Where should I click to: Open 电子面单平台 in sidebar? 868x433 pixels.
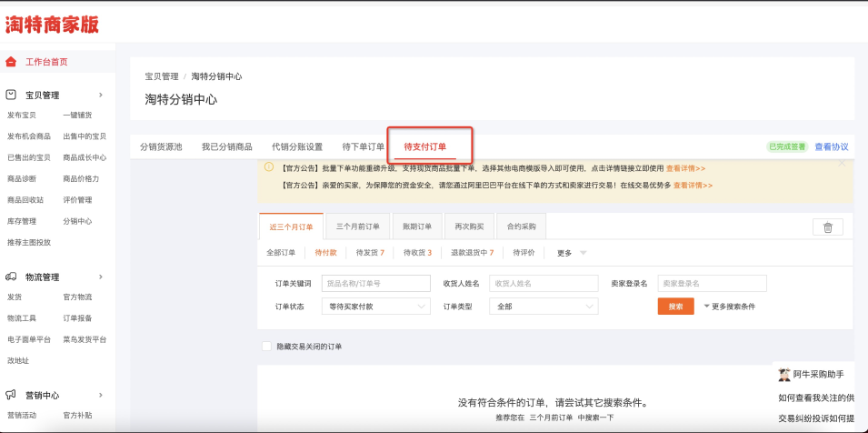pos(29,339)
